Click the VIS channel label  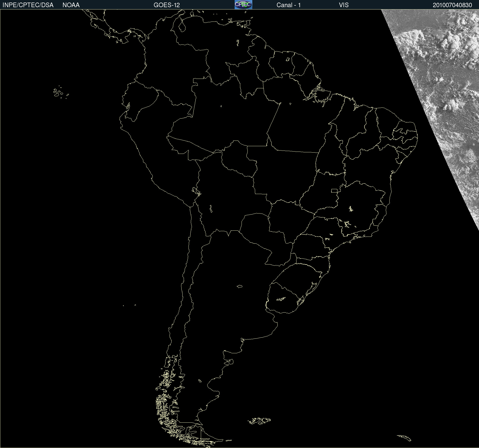point(344,5)
